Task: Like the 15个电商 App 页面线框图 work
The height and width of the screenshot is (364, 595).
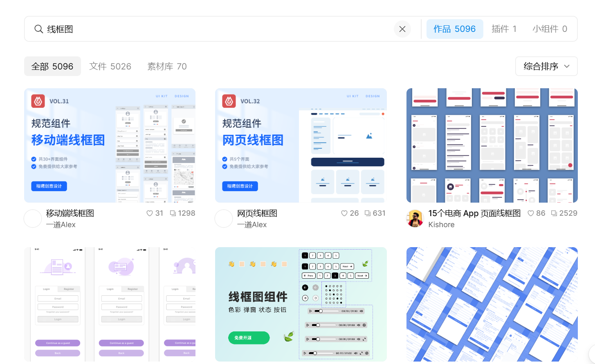Action: pyautogui.click(x=531, y=213)
